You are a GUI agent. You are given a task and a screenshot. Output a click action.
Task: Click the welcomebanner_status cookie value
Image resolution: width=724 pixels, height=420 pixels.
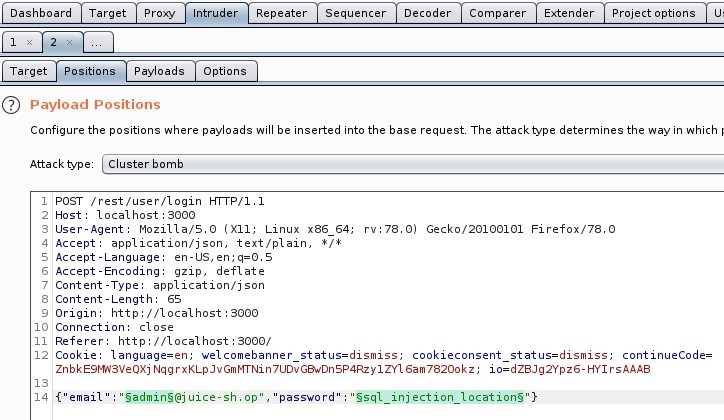coord(373,355)
